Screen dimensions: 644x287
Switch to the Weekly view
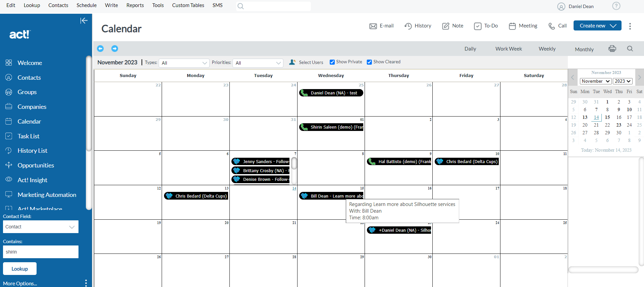pyautogui.click(x=547, y=49)
